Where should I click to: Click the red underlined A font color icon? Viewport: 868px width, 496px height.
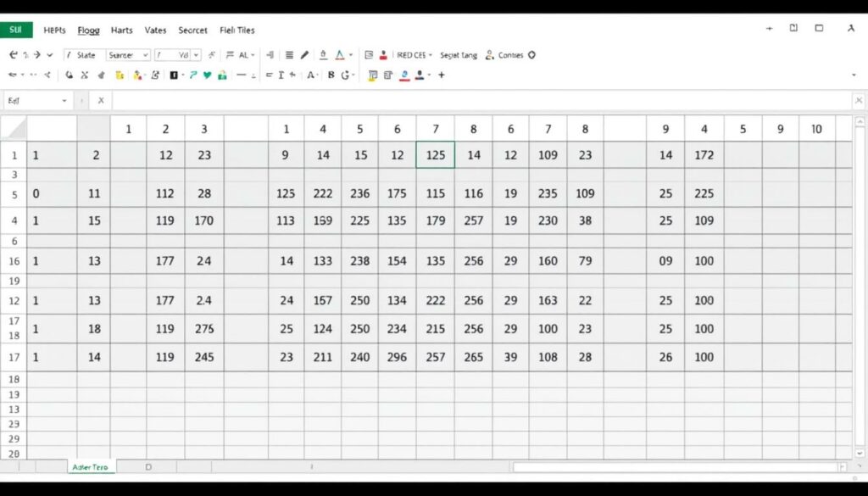click(x=340, y=55)
